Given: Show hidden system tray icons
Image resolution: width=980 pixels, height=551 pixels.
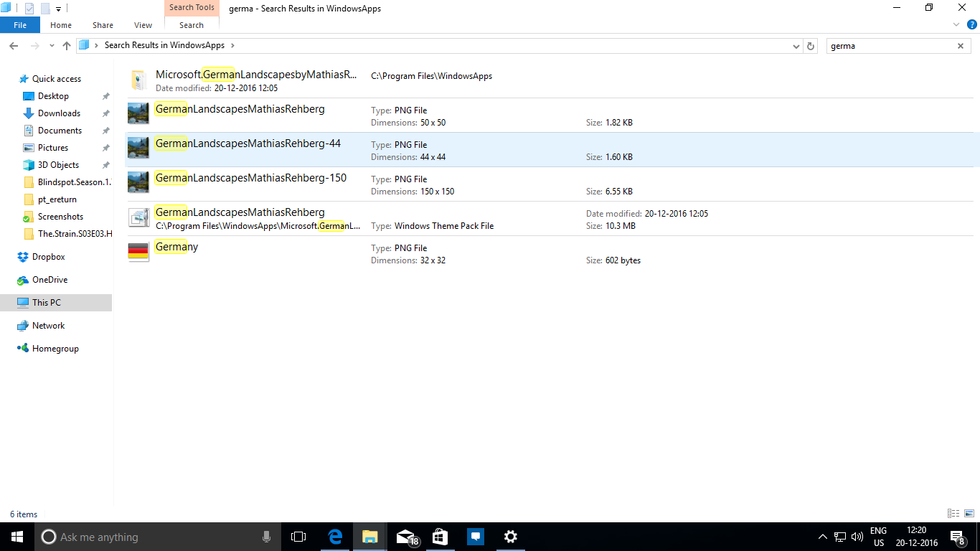Looking at the screenshot, I should tap(823, 537).
